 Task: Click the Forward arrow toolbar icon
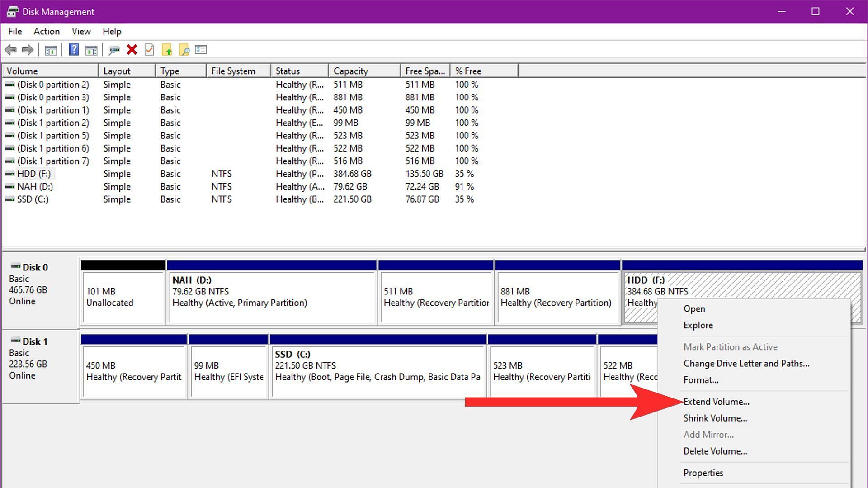point(28,50)
